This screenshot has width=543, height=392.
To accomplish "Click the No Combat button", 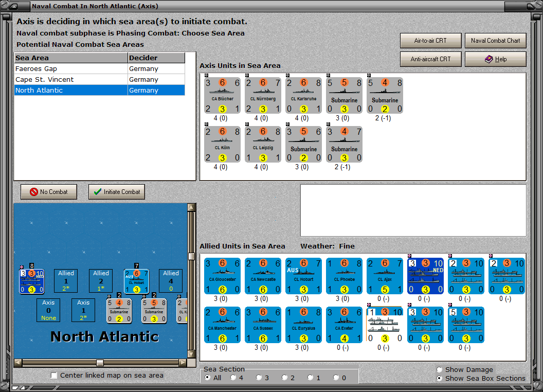I will tap(49, 192).
